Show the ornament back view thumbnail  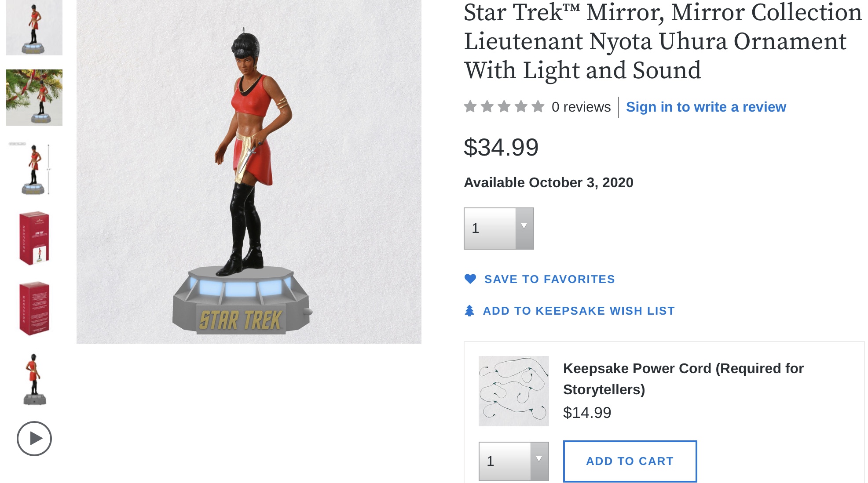34,379
